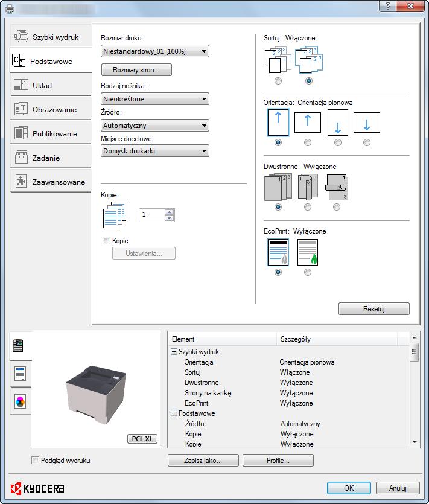Select the rotated portrait radio button

click(x=338, y=142)
